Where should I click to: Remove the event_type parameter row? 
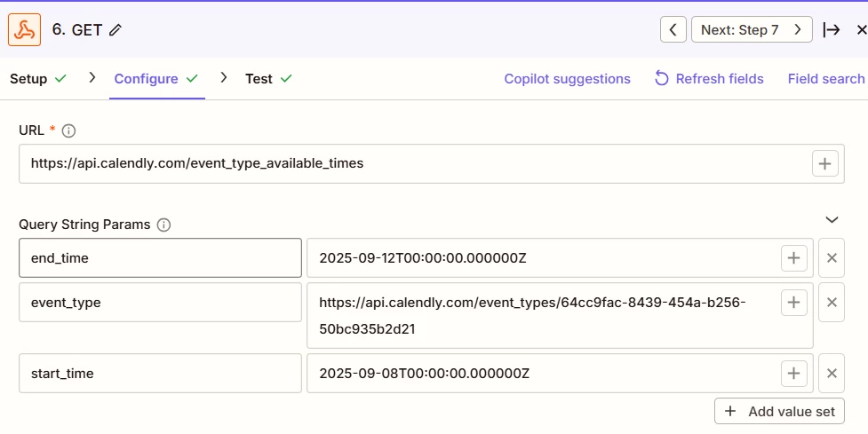[832, 303]
